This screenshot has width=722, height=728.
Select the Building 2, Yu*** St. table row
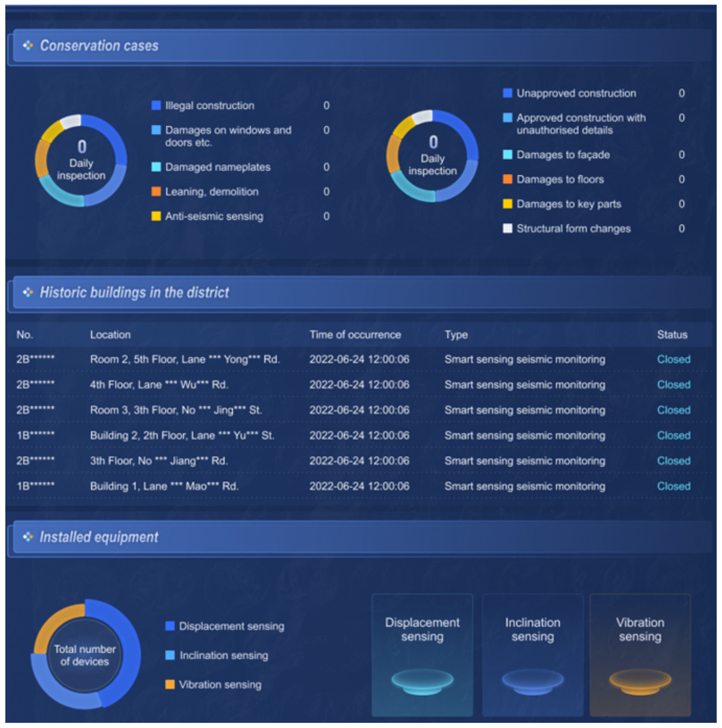tap(182, 436)
